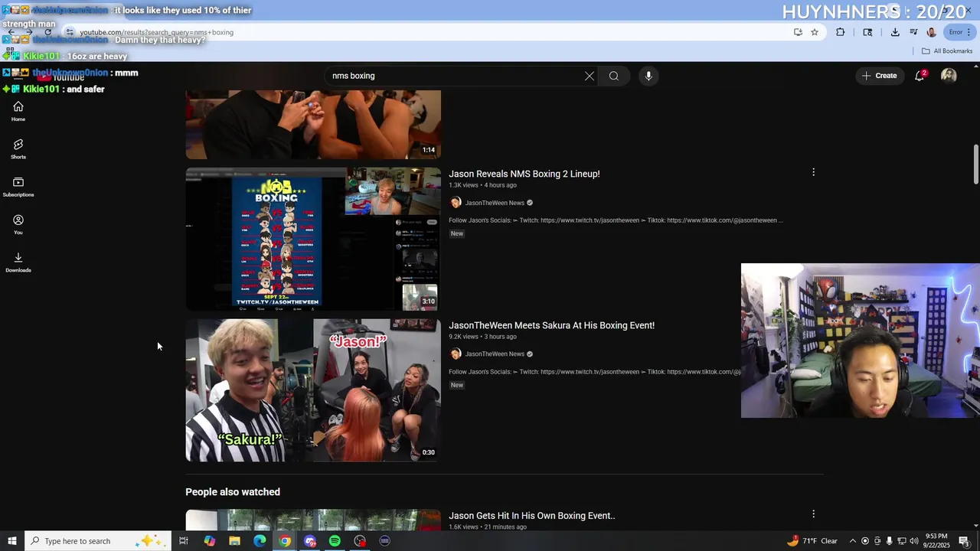Clear the search query with X
The height and width of the screenshot is (551, 980).
click(x=590, y=76)
